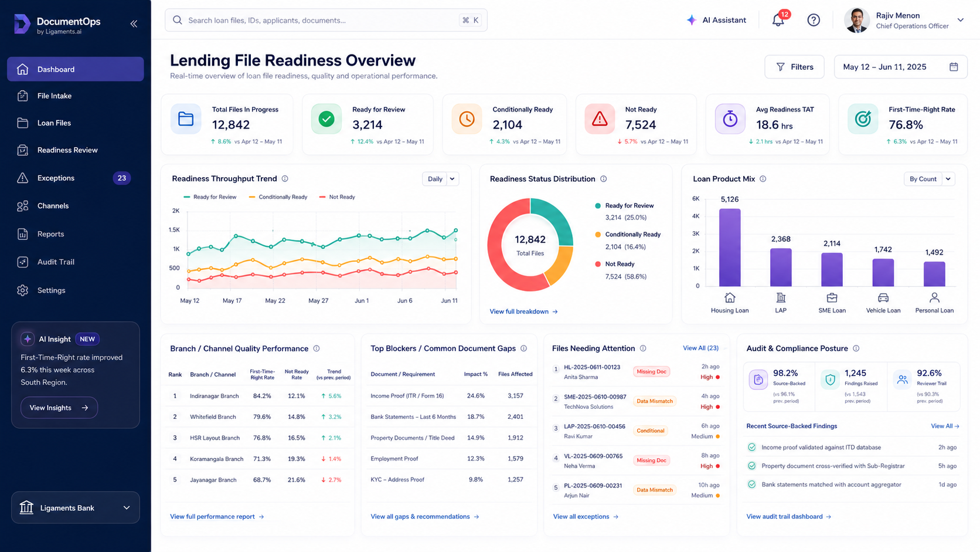Click the AI Assistant sparkle icon
The image size is (980, 552).
click(692, 20)
